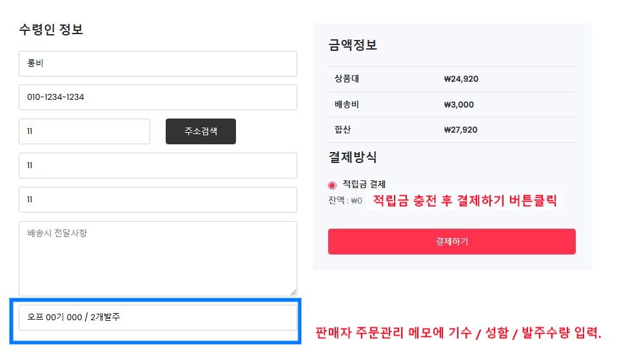Click the detailed address field above delivery notes

[x=157, y=200]
